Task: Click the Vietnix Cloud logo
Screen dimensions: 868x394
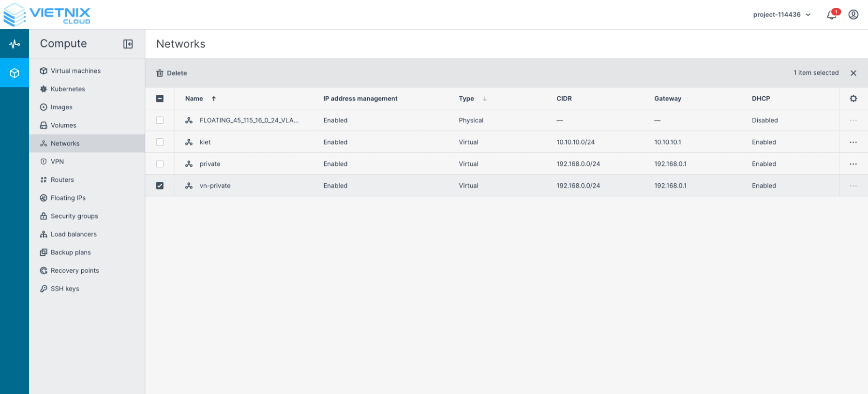Action: 47,15
